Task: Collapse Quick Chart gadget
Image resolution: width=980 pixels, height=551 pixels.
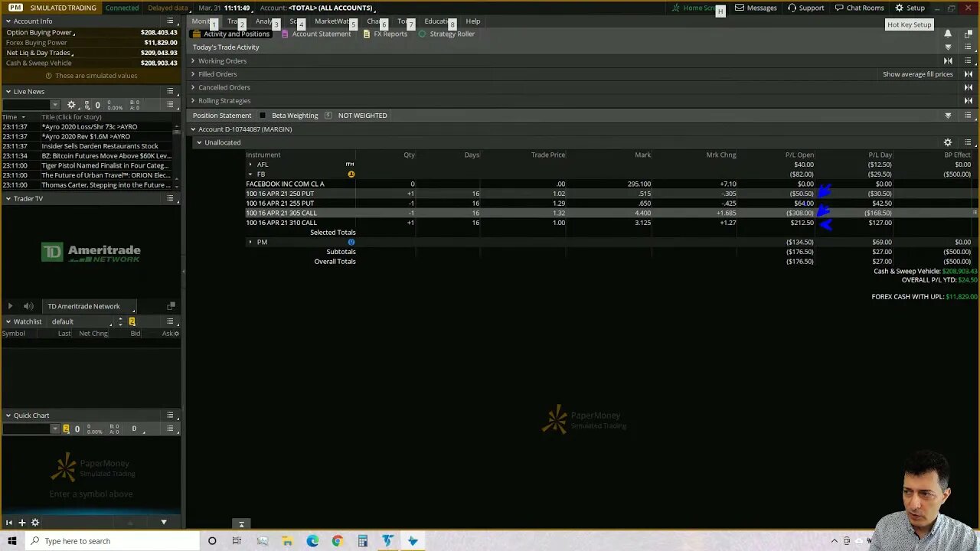Action: (x=8, y=416)
